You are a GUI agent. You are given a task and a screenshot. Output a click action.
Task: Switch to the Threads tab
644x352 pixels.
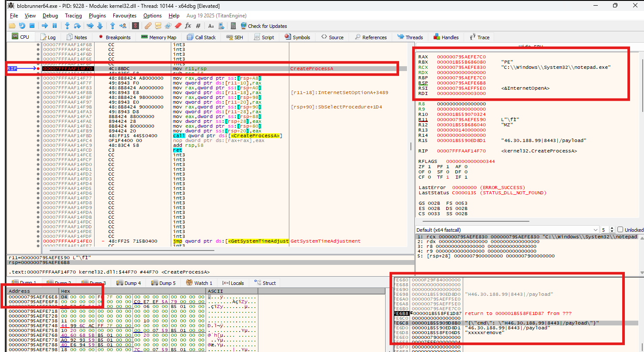410,37
